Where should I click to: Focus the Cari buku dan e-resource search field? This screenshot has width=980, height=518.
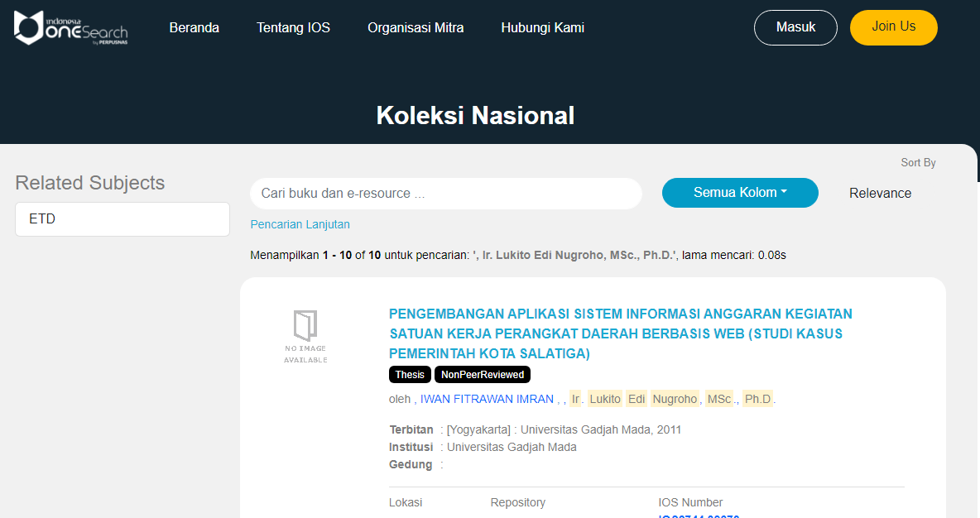(x=445, y=194)
